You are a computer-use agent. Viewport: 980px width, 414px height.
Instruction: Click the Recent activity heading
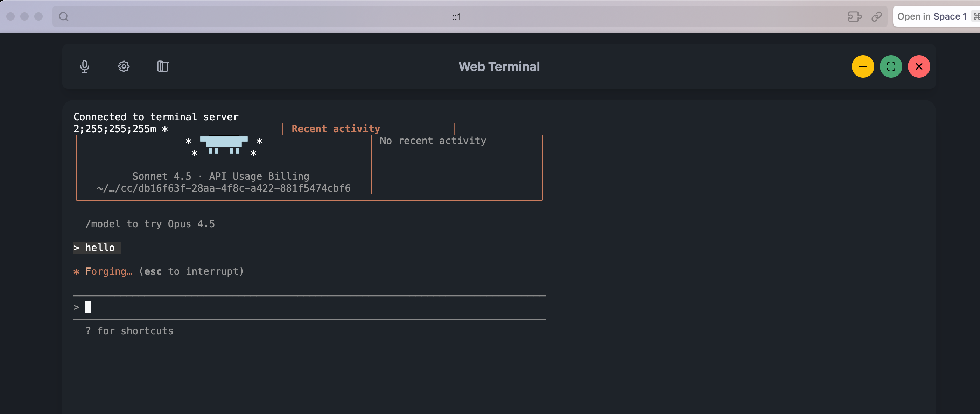(336, 129)
